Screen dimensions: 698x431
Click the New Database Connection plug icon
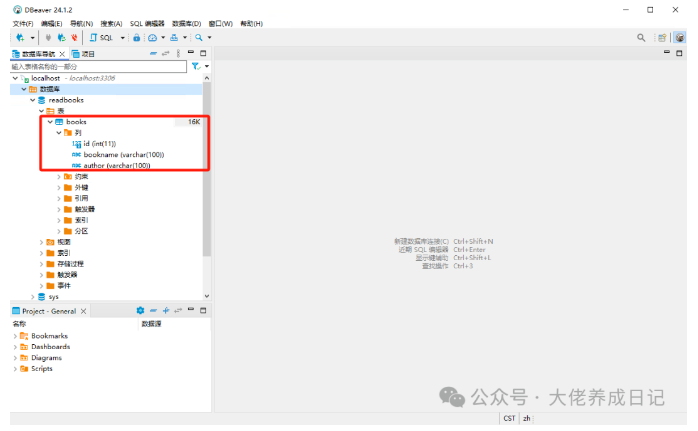[x=20, y=38]
